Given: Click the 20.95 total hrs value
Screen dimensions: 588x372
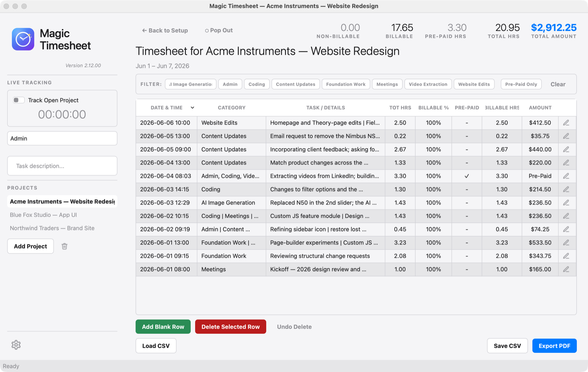Looking at the screenshot, I should pos(508,28).
